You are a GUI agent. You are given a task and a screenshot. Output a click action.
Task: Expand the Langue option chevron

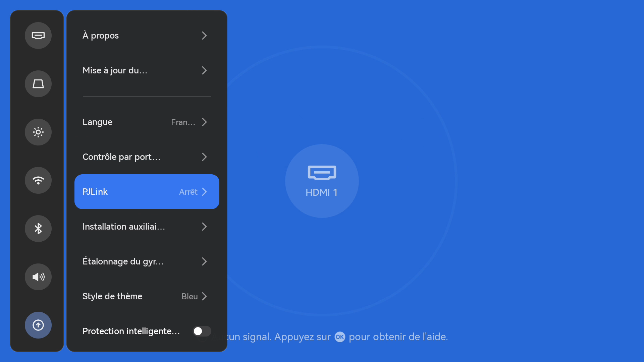coord(204,122)
